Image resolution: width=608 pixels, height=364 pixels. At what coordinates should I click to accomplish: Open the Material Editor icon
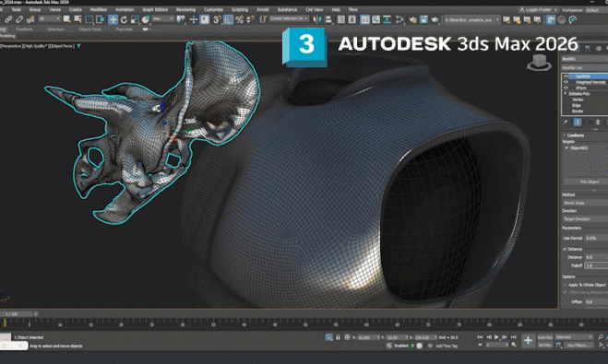point(399,19)
